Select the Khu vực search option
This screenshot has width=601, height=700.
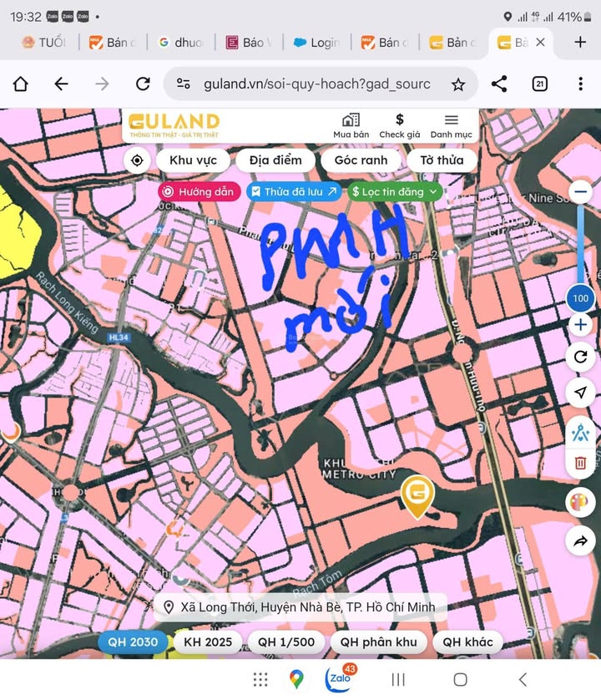pos(193,160)
